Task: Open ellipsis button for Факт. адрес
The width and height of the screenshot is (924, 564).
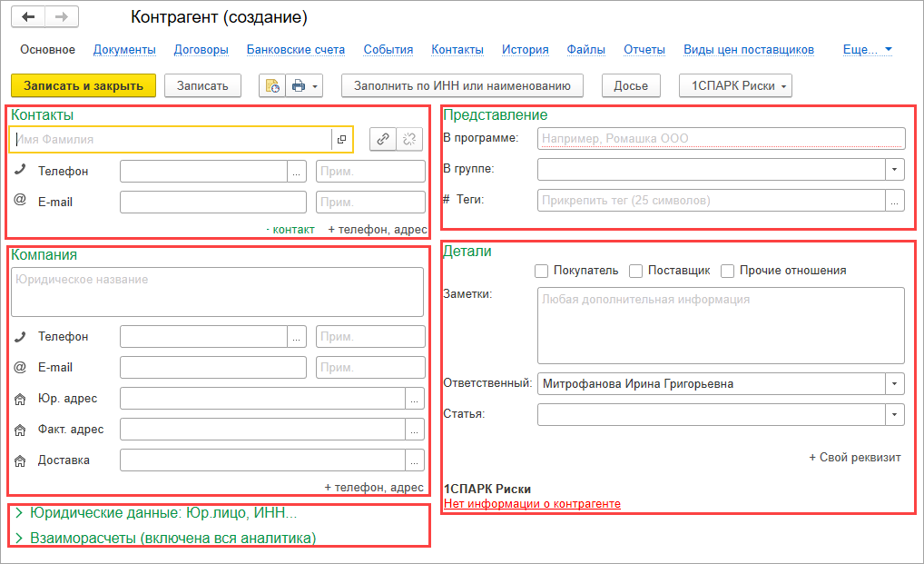Action: 414,429
